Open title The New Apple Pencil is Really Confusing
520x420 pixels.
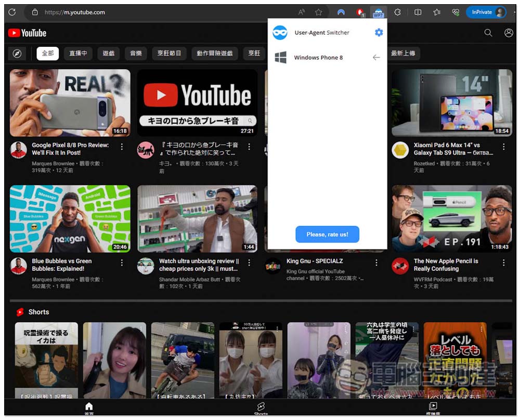point(446,265)
